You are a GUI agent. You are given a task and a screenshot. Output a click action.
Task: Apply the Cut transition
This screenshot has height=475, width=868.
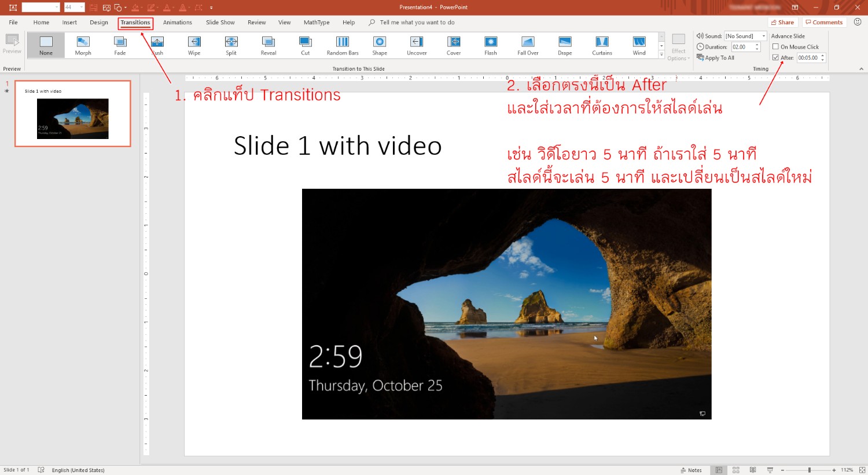306,45
